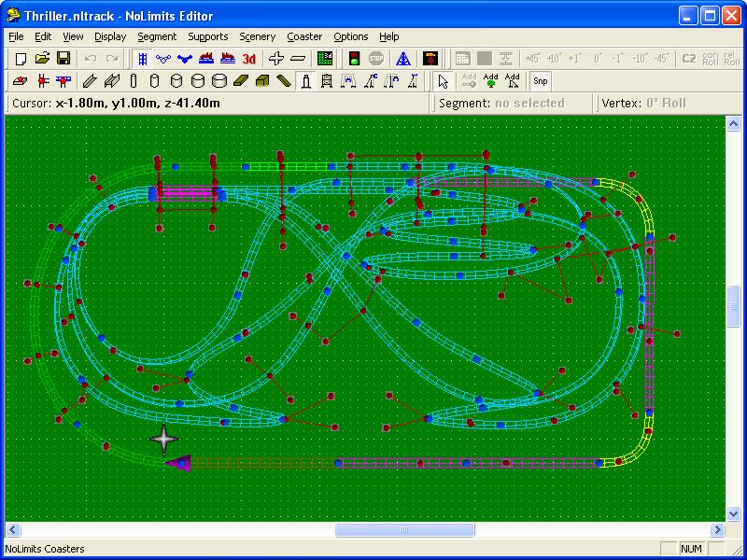Save the track with floppy disk icon

(63, 59)
